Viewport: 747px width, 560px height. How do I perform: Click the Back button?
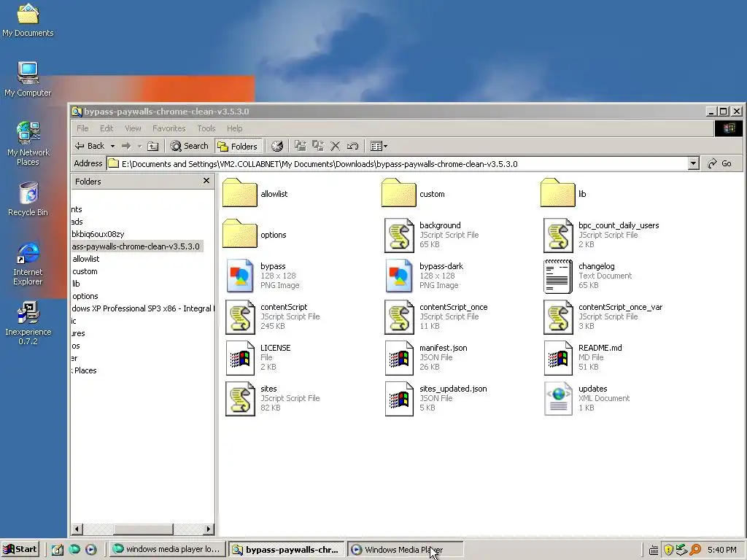tap(90, 146)
